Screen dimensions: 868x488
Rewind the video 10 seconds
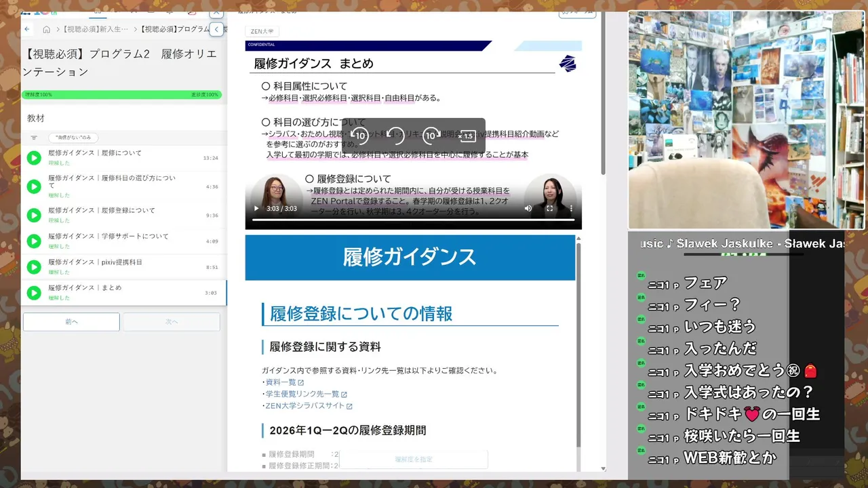pos(360,136)
